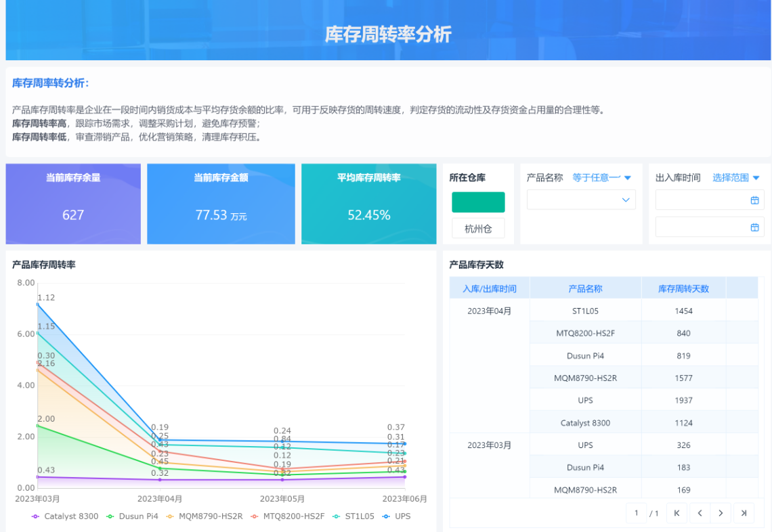Hide the MQM8790-HS2R legend series
Viewport: 772px width, 532px height.
pyautogui.click(x=204, y=516)
